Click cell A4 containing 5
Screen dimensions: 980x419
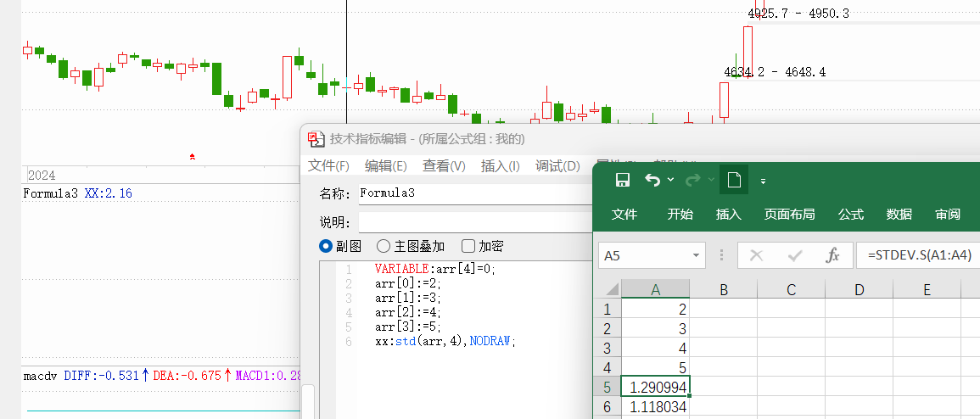point(656,367)
